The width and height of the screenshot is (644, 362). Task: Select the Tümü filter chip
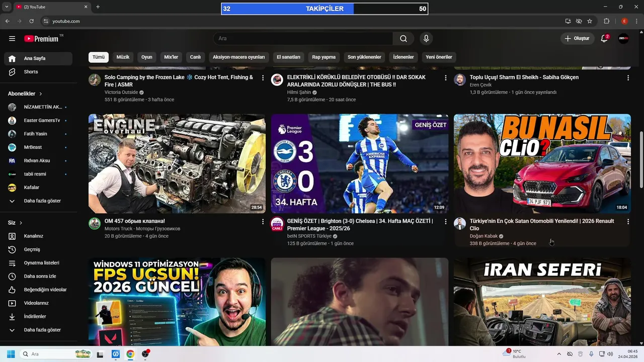99,57
